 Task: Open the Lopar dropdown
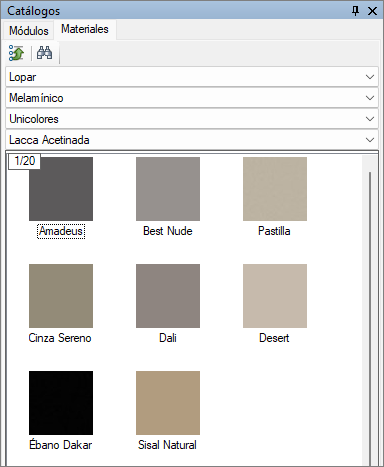pyautogui.click(x=192, y=77)
